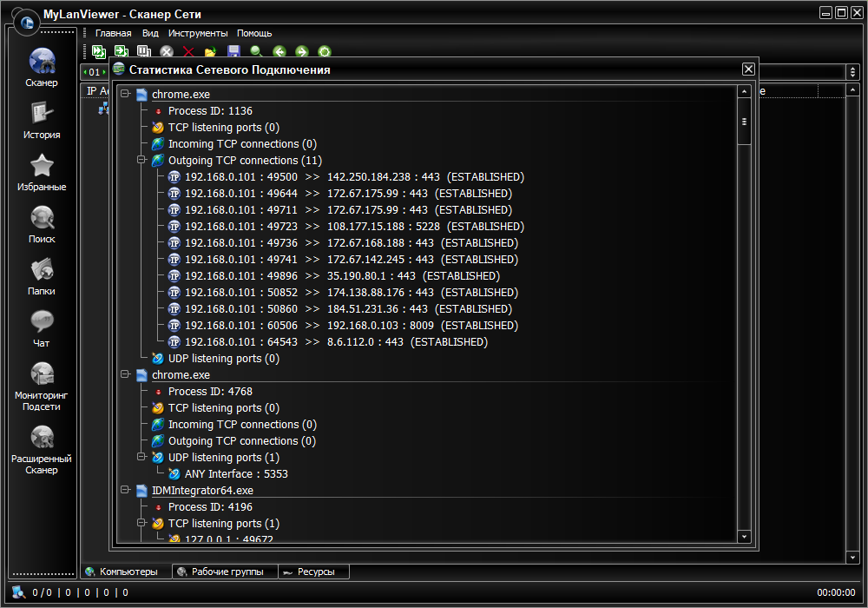Image resolution: width=868 pixels, height=608 pixels.
Task: Select connection to 142.250.184.238 : 443
Action: [354, 177]
